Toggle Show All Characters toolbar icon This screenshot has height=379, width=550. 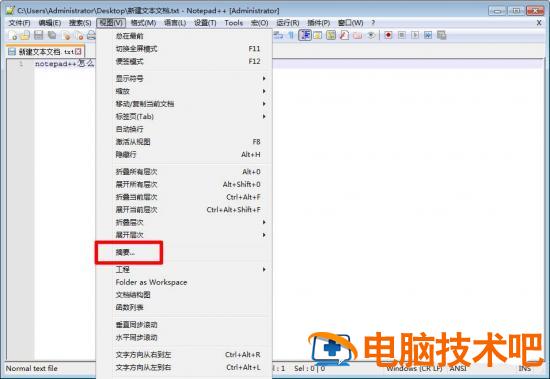click(291, 35)
